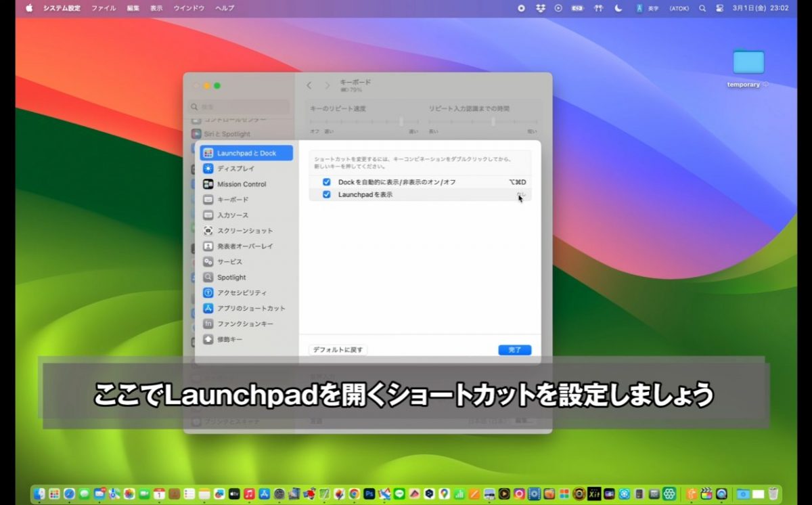Open ChatGPT in the Dock
Image resolution: width=812 pixels, height=505 pixels.
tap(669, 493)
